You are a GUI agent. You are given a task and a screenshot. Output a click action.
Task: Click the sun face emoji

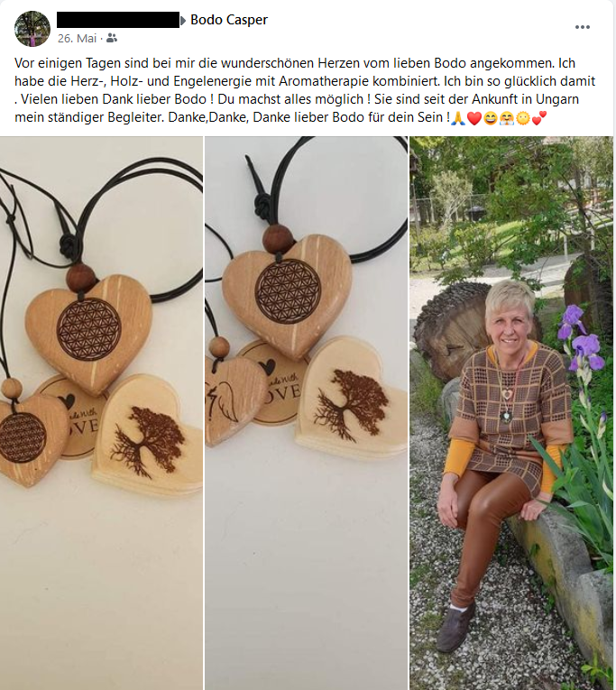click(523, 118)
